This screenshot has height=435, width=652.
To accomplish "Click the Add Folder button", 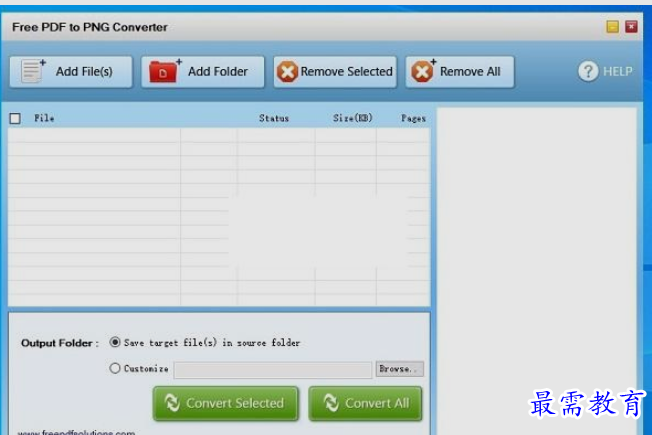I will coord(203,72).
